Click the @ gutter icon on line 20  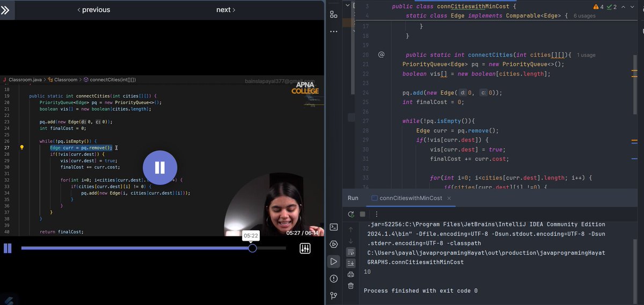tap(382, 54)
